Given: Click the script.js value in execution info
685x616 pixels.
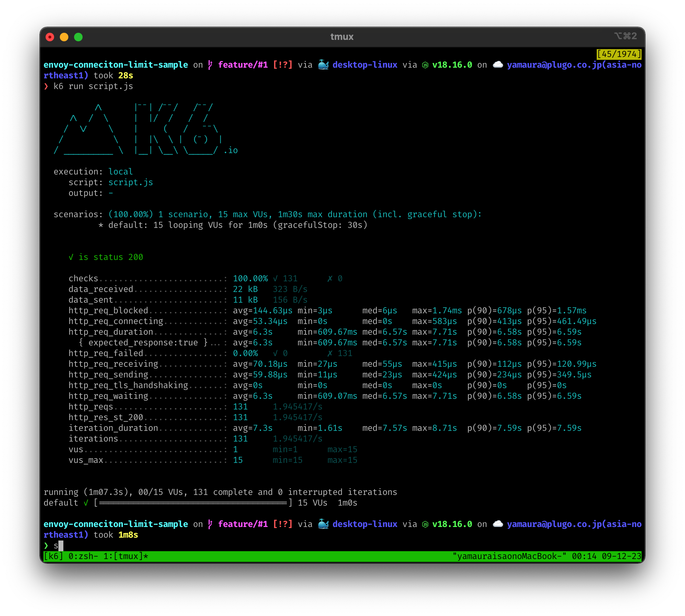Looking at the screenshot, I should [131, 182].
